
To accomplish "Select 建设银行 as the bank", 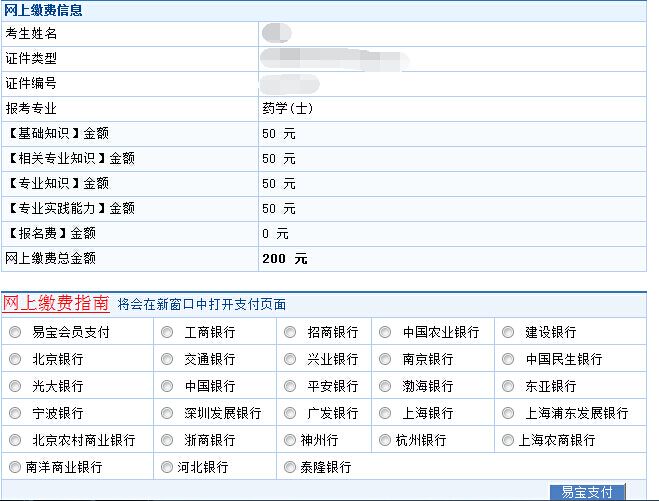I will (x=508, y=332).
